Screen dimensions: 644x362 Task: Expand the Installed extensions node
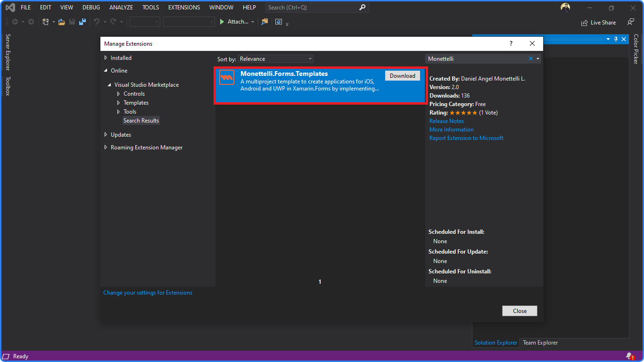[106, 58]
